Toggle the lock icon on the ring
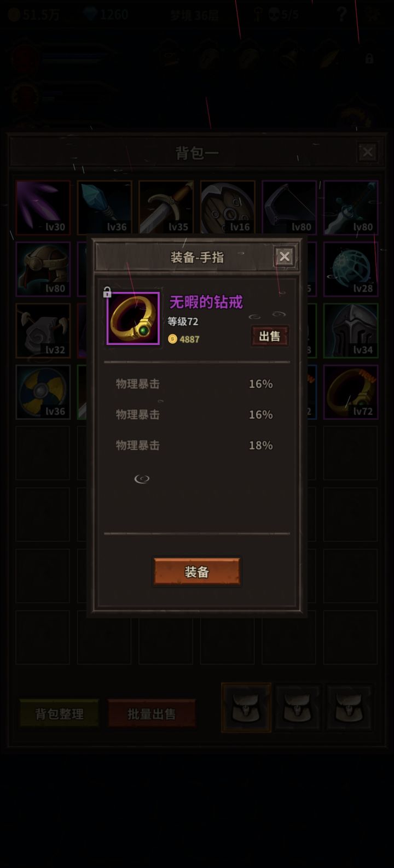 107,292
